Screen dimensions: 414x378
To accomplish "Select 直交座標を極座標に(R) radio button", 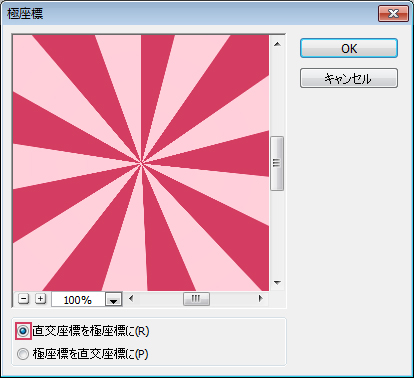I will pos(23,331).
